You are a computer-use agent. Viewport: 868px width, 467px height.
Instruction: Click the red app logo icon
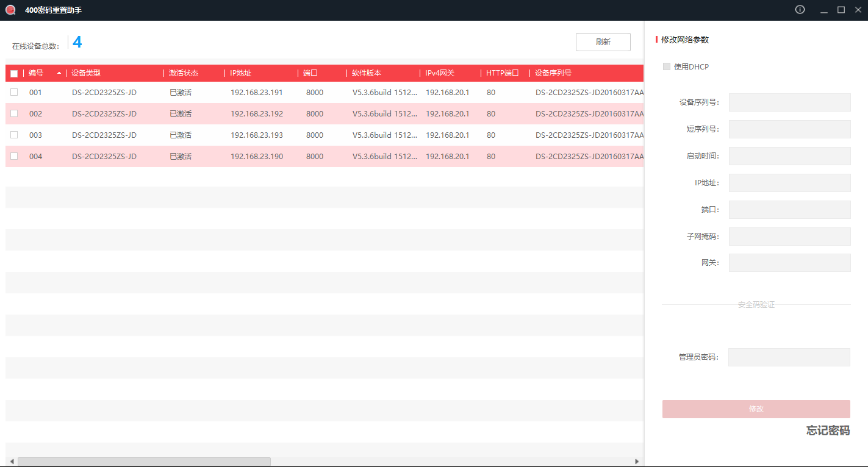(x=10, y=10)
